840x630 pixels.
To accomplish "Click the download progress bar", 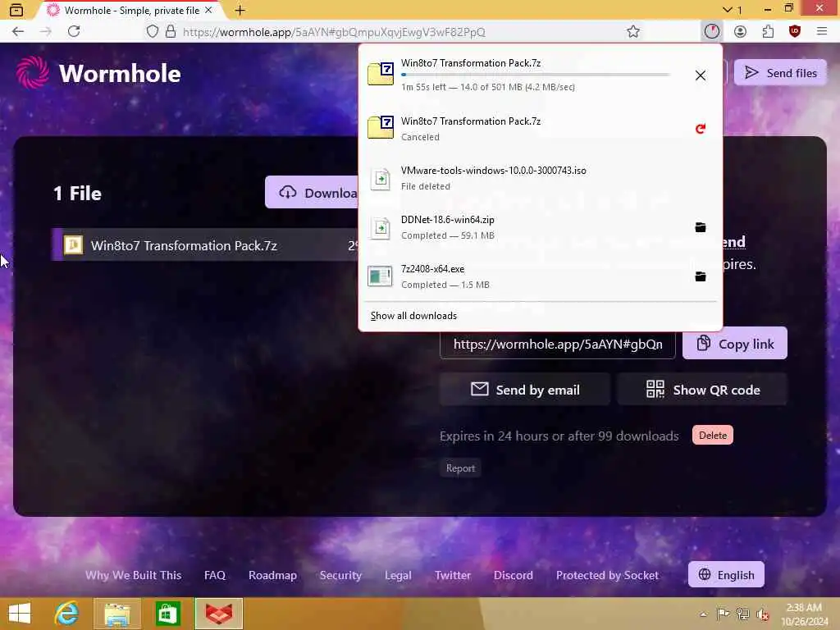I will [536, 75].
